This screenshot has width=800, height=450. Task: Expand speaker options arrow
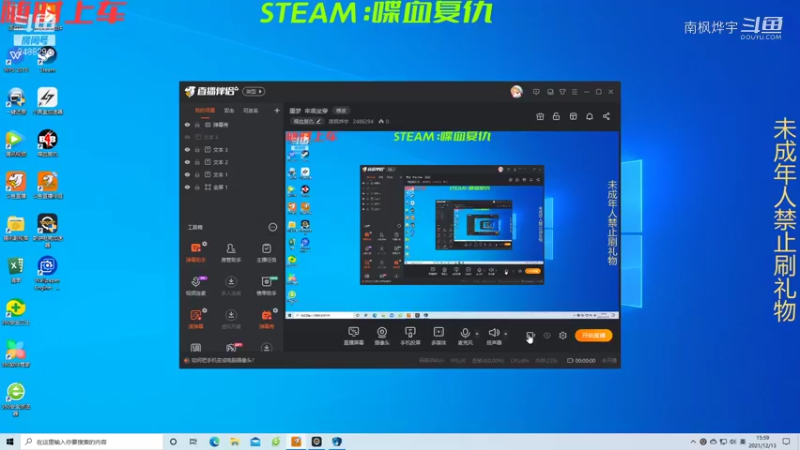click(x=506, y=334)
